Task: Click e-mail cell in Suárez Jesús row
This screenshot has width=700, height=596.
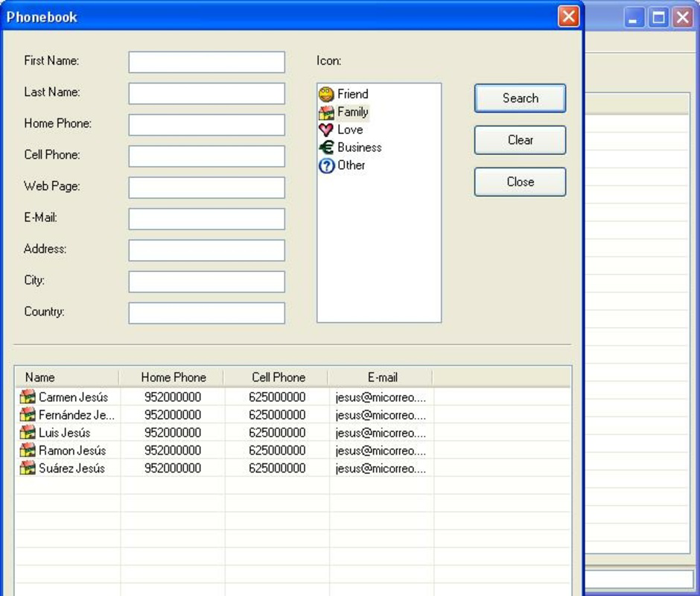Action: pyautogui.click(x=381, y=468)
